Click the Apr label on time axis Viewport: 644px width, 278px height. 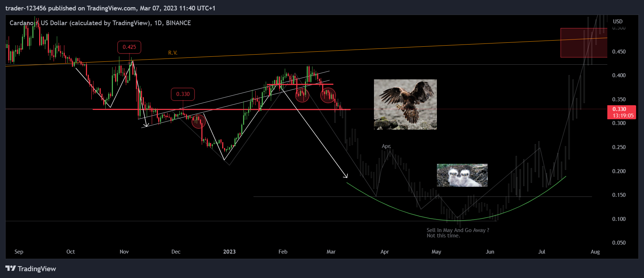point(385,252)
